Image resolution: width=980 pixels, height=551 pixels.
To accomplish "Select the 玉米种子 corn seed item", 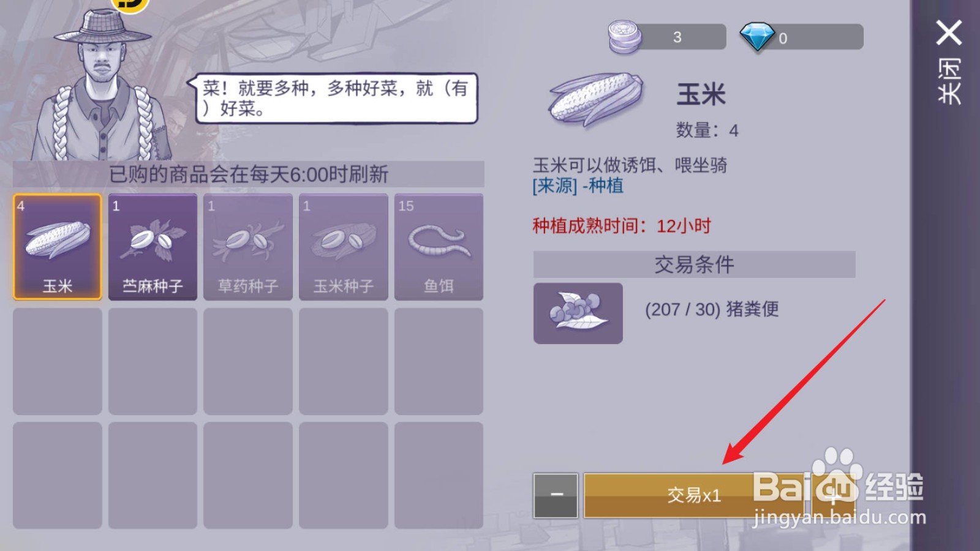I will [344, 247].
